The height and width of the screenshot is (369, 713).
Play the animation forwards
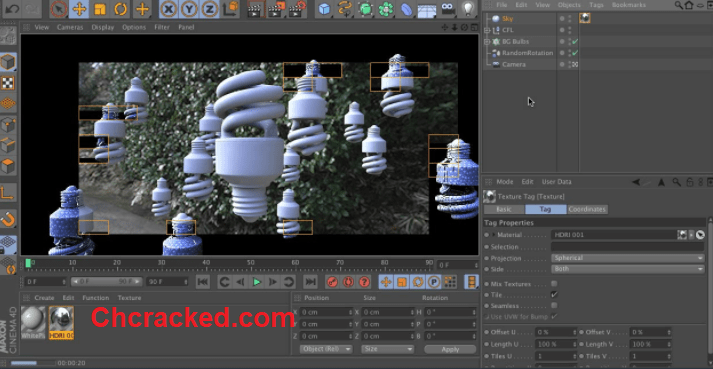coord(256,282)
